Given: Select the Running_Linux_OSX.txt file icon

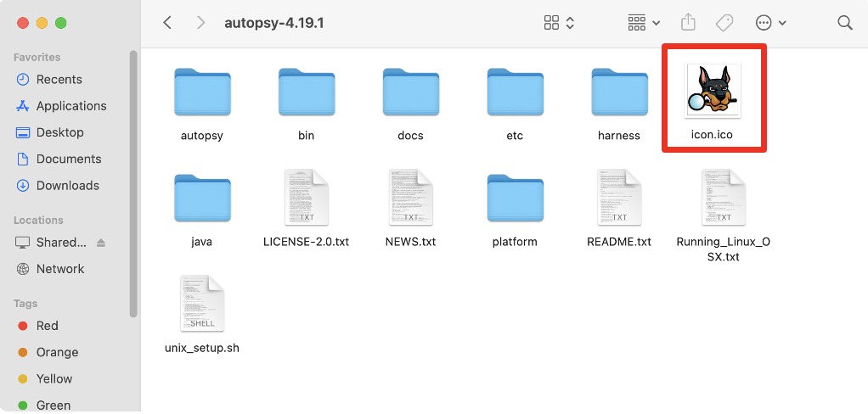Looking at the screenshot, I should tap(724, 198).
